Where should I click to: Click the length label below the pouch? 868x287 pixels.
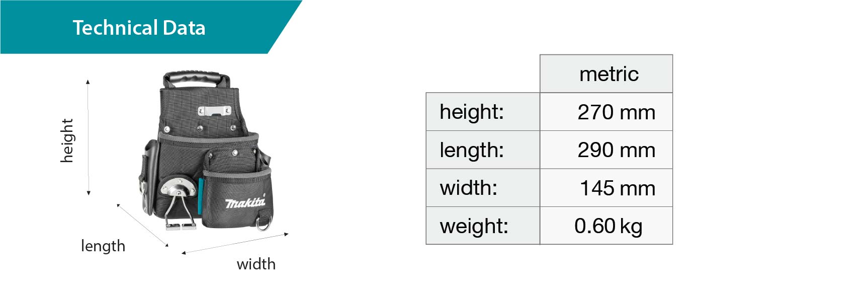tap(103, 246)
